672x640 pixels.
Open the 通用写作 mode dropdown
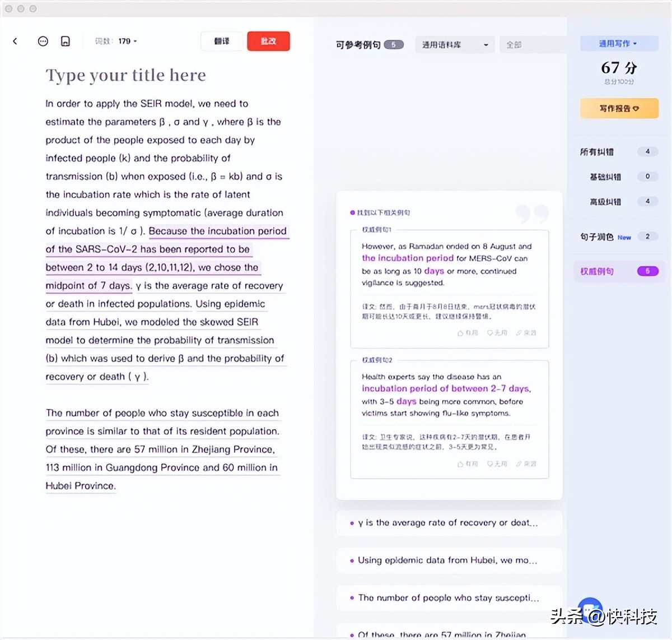(618, 43)
